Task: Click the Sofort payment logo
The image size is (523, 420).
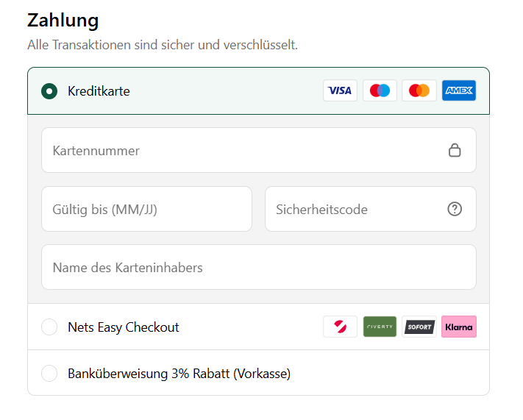Action: [419, 327]
